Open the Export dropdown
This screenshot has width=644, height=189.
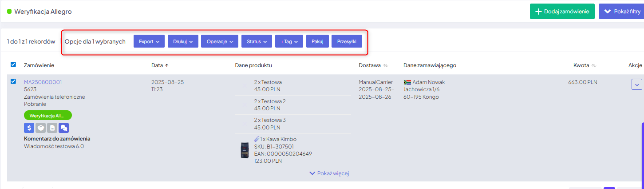pos(149,41)
